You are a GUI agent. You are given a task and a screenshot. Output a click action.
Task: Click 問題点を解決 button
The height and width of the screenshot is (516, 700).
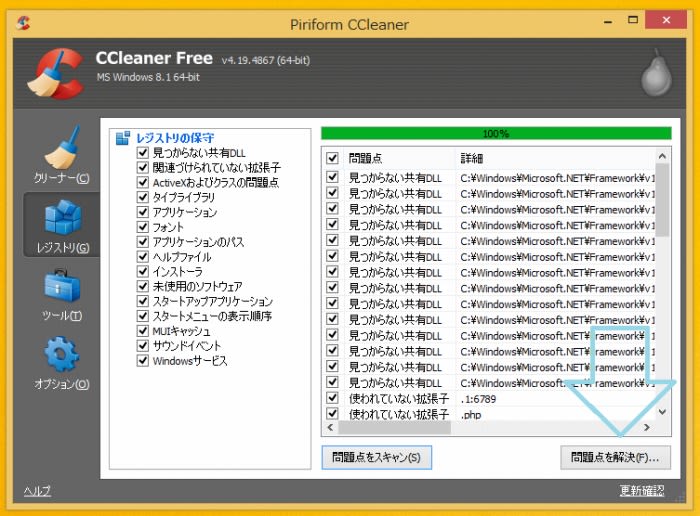(615, 458)
